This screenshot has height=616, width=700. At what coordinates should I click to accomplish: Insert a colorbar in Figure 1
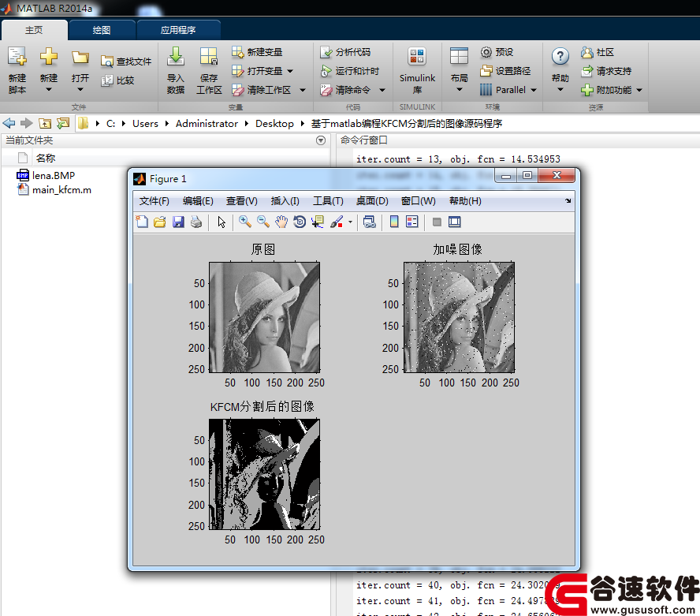pos(394,222)
